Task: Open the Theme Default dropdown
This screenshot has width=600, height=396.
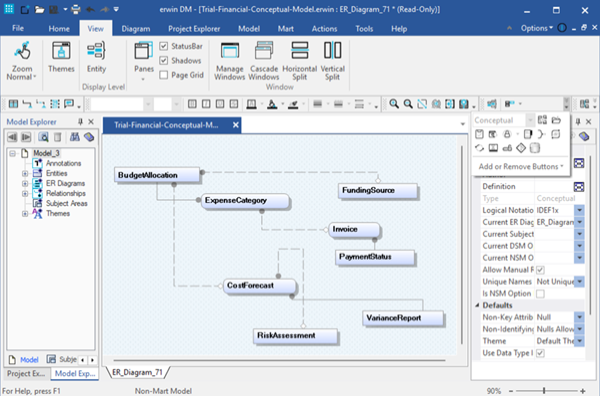Action: [x=579, y=341]
